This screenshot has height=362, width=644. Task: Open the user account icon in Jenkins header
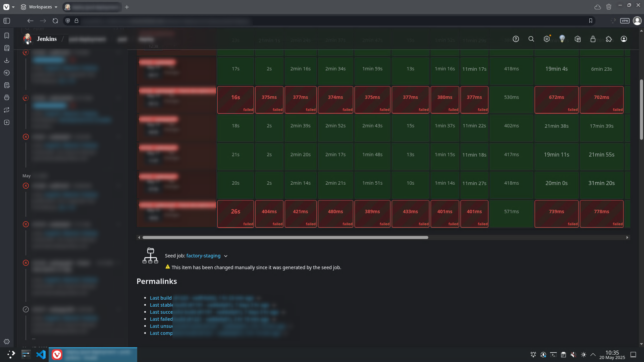point(624,39)
